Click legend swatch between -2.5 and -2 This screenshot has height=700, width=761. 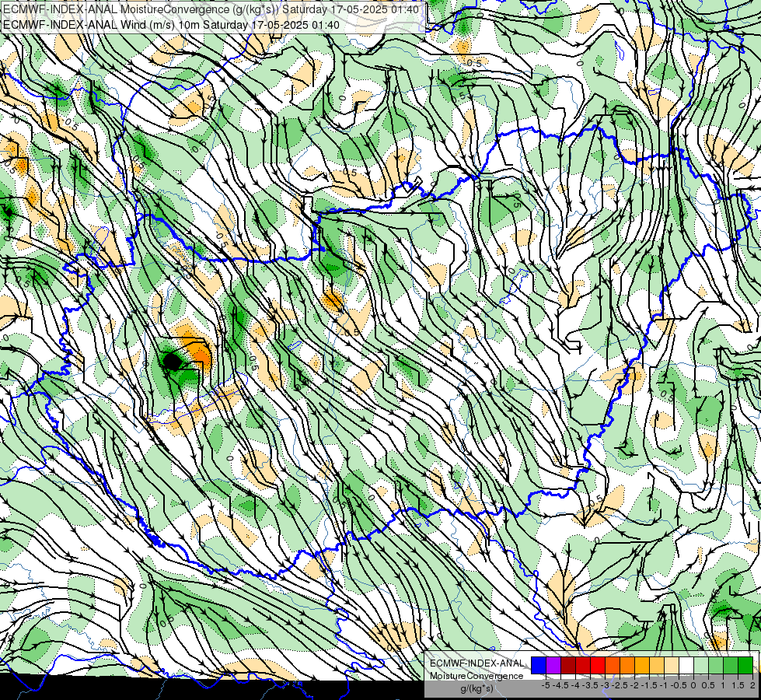627,665
